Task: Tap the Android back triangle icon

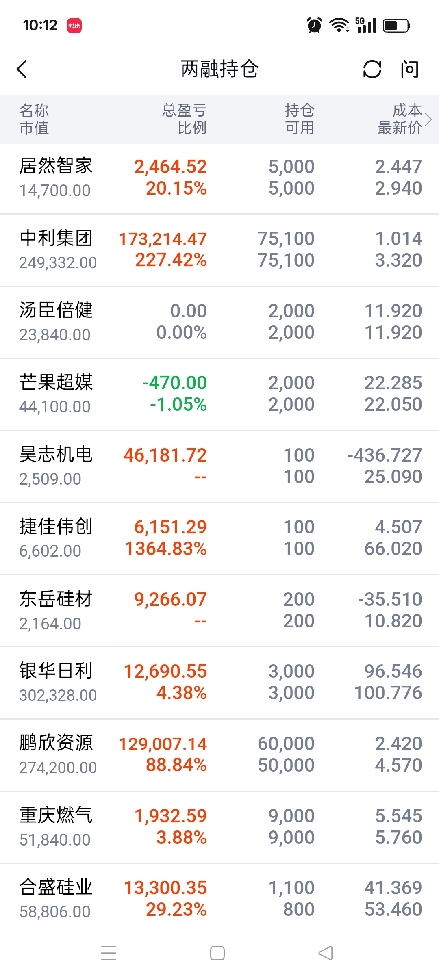Action: coord(326,953)
